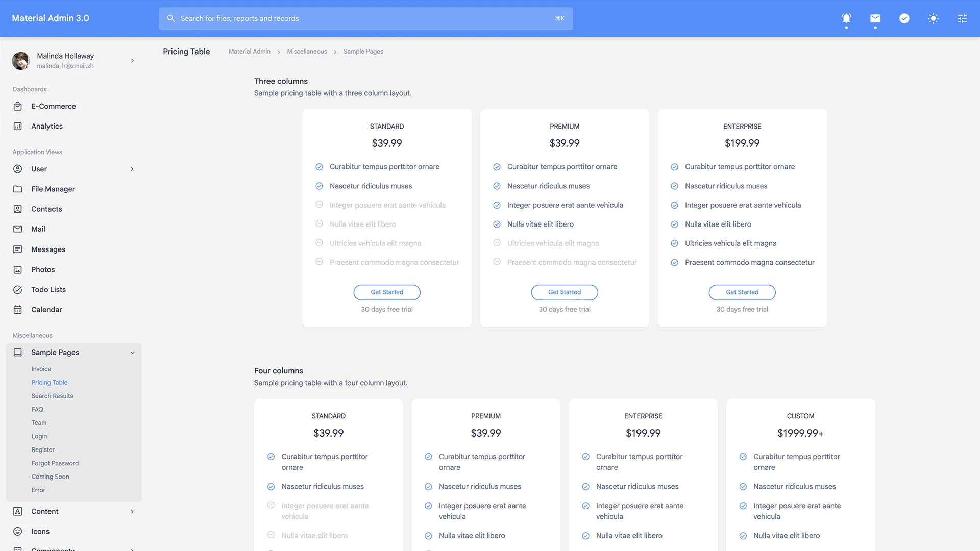Collapse the Sample Pages chevron

[x=132, y=353]
